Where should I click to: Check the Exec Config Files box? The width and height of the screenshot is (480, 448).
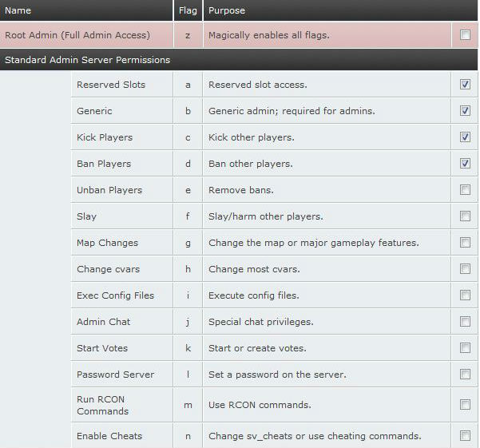[465, 295]
